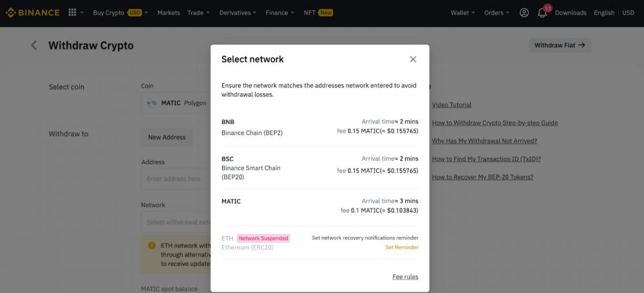This screenshot has height=293, width=644.
Task: Open Why Has My Withdrawal Not Arrived link
Action: click(484, 141)
